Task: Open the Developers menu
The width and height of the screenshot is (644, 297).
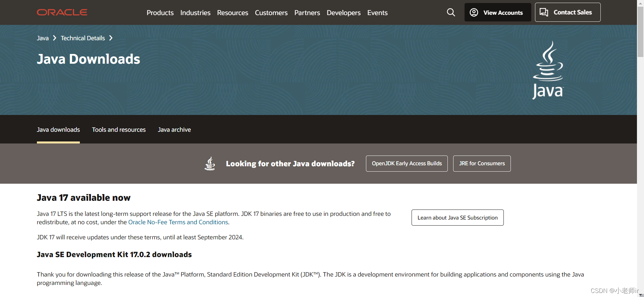Action: coord(343,13)
